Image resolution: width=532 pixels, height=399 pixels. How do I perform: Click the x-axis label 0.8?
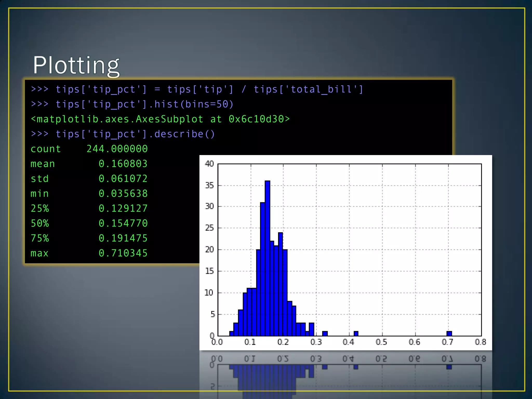click(x=481, y=342)
